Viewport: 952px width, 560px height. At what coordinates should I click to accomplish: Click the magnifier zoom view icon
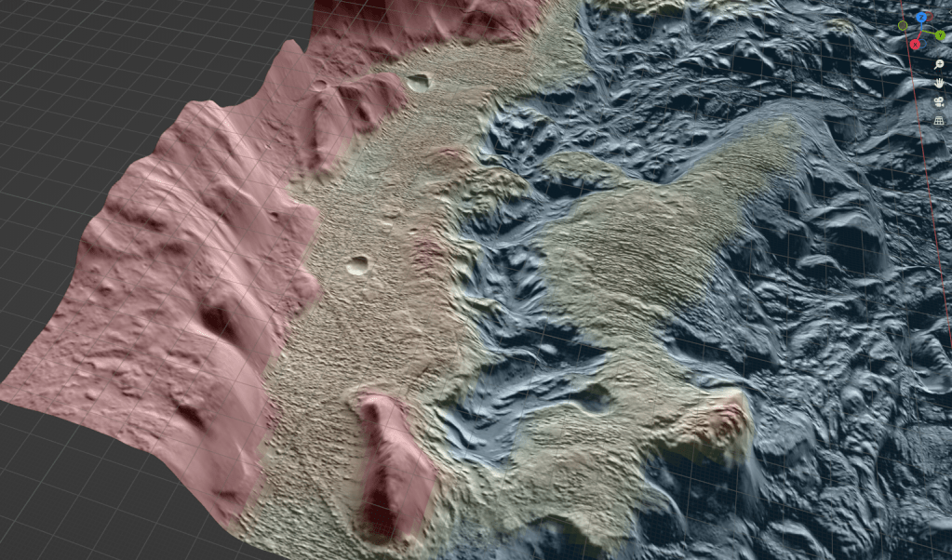click(940, 64)
